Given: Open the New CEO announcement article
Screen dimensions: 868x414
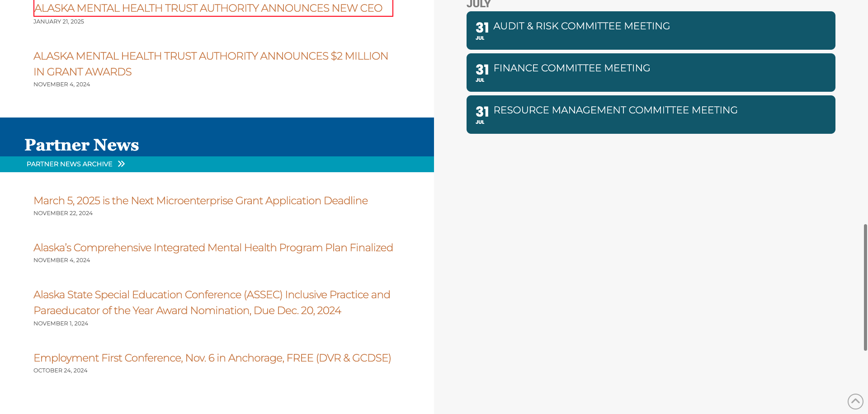Looking at the screenshot, I should (x=208, y=8).
